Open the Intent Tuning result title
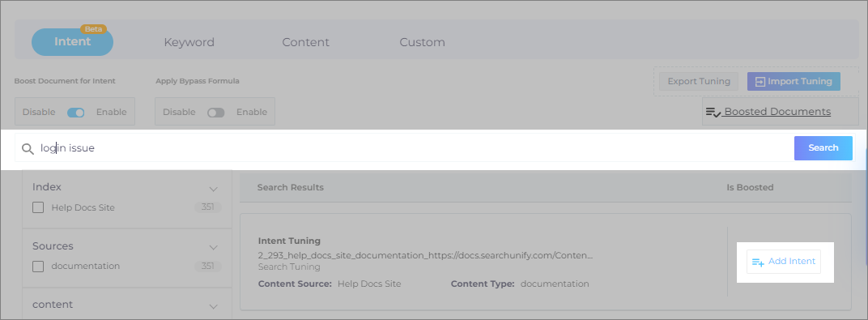The height and width of the screenshot is (320, 868). coord(289,241)
